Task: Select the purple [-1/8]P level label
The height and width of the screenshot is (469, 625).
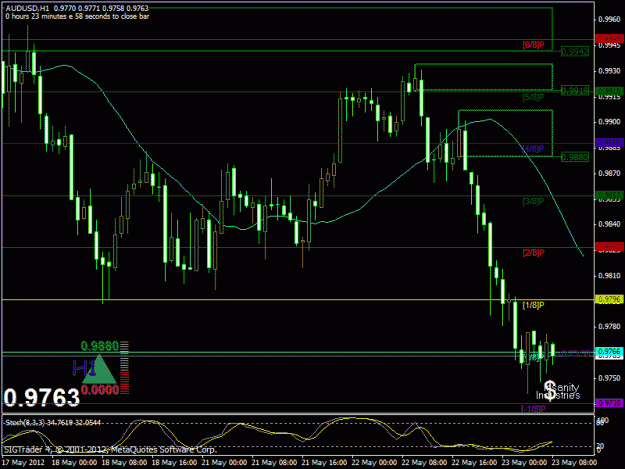Action: pos(533,408)
